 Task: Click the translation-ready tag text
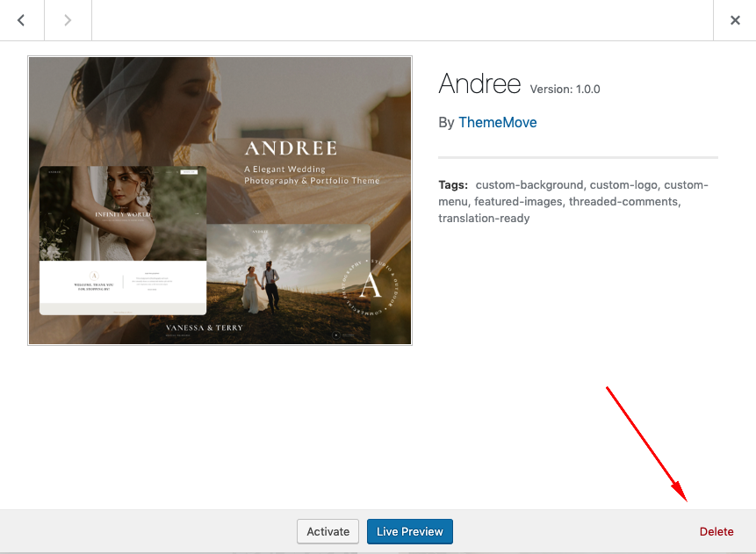coord(484,218)
